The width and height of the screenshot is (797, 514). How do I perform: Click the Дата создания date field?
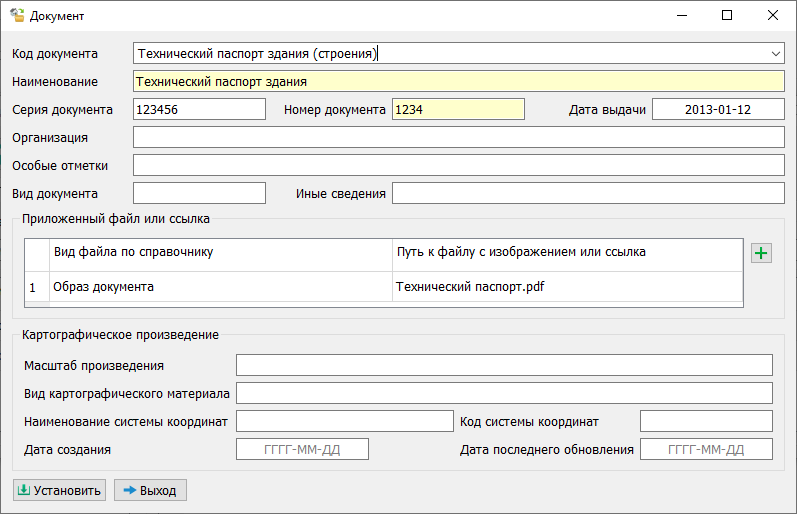pyautogui.click(x=302, y=449)
